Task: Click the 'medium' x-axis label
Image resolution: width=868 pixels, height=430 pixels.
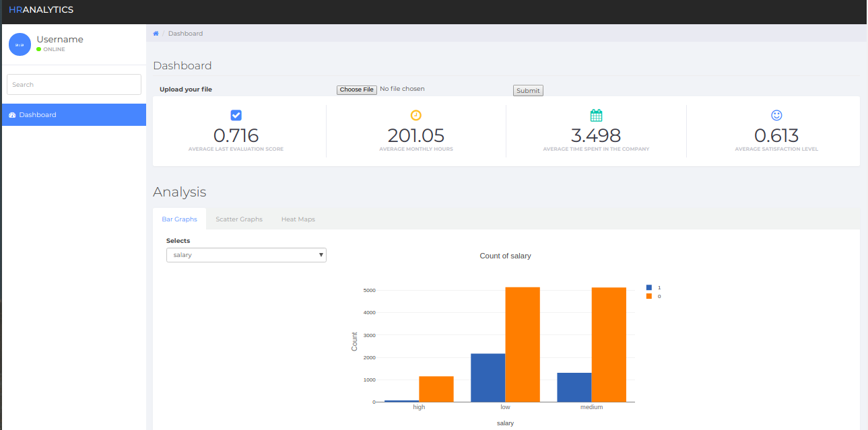Action: pos(592,407)
